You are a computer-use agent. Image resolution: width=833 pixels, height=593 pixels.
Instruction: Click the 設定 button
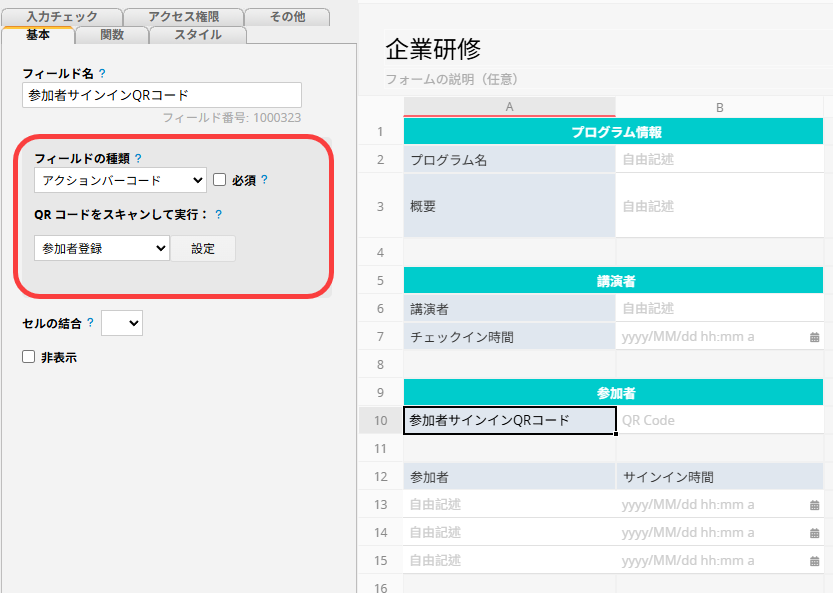click(203, 248)
